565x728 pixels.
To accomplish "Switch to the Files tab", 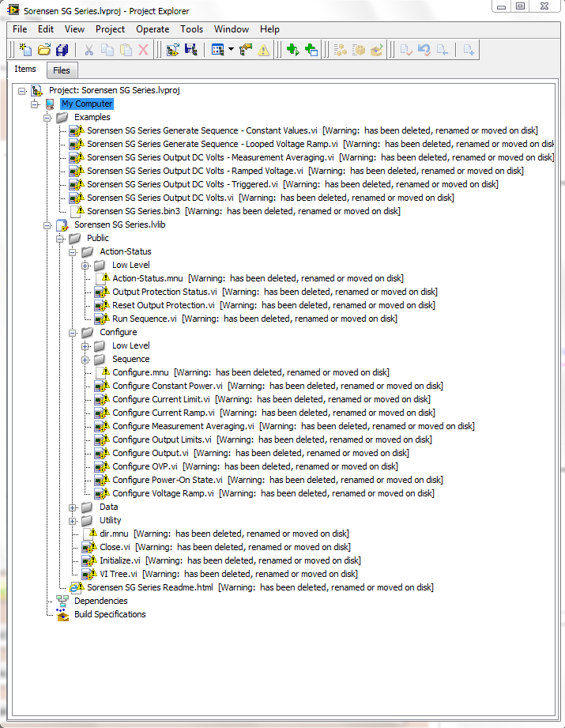I will (62, 70).
